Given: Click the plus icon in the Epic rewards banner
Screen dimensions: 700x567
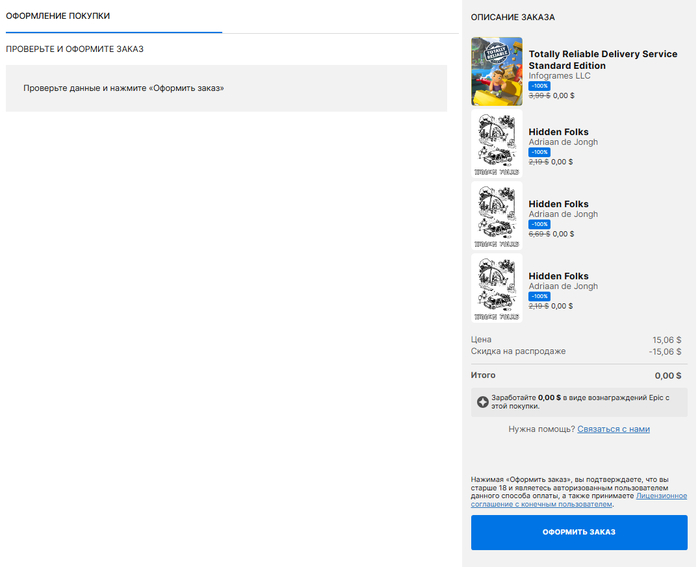Looking at the screenshot, I should pos(483,402).
